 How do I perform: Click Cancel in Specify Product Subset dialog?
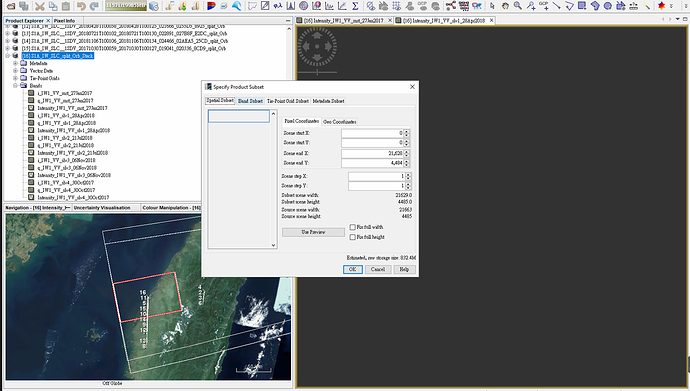pos(378,269)
